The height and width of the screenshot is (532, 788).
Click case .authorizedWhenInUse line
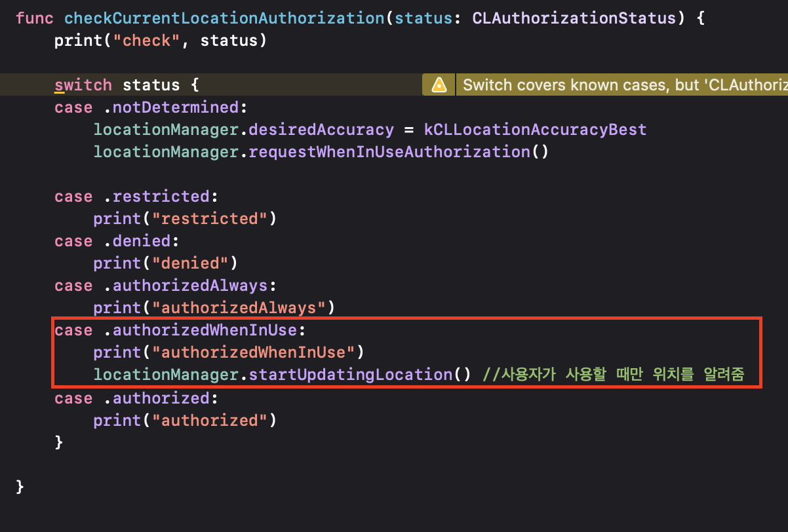[180, 330]
